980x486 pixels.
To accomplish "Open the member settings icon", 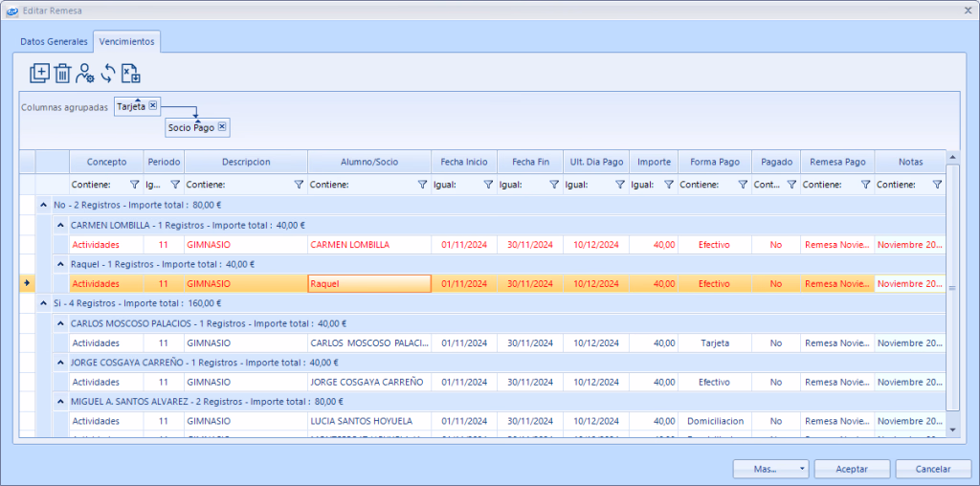I will click(x=85, y=73).
